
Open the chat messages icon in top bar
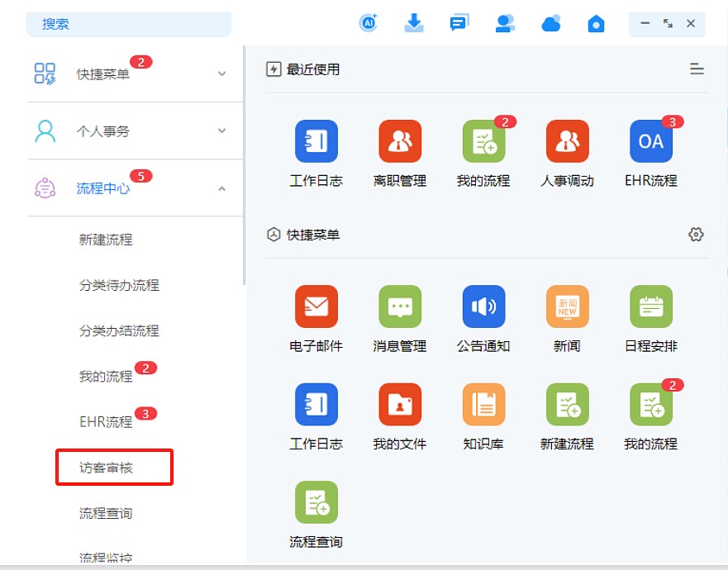pos(459,24)
